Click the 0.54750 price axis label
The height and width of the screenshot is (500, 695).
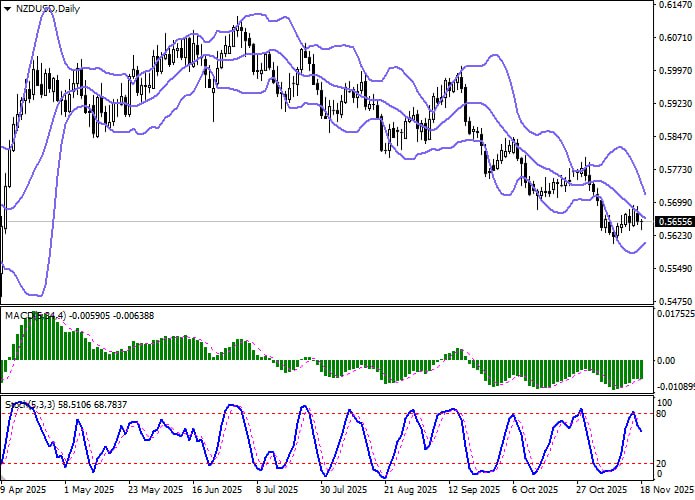tap(674, 301)
